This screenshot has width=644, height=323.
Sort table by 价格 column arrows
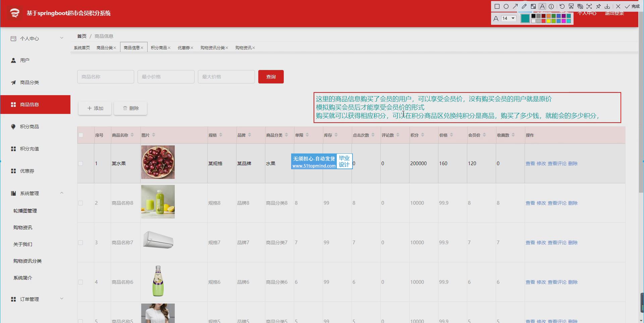point(451,135)
